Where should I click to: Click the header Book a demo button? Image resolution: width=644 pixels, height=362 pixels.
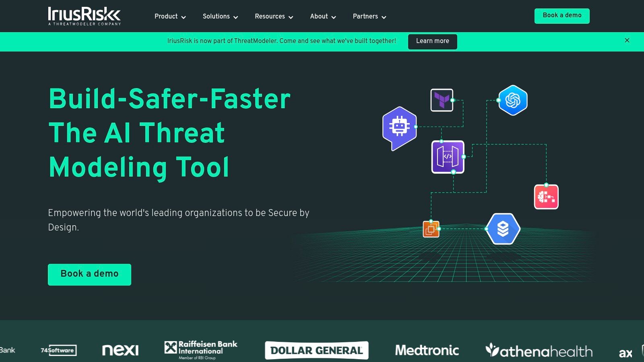562,16
